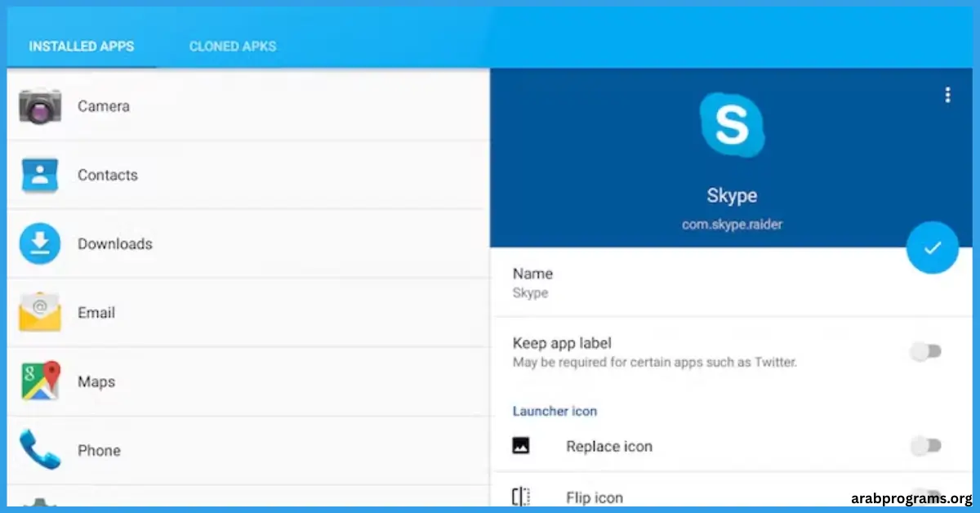Click the large Skype logo
The image size is (980, 513).
tap(732, 125)
